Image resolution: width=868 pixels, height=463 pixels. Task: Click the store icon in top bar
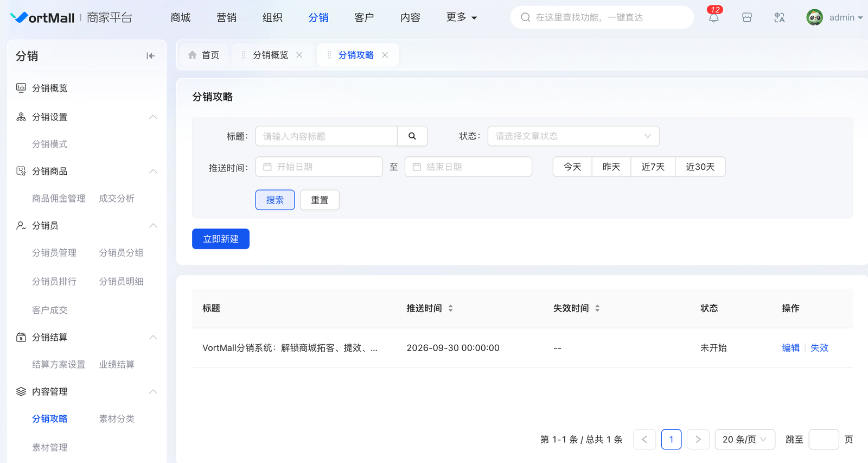click(746, 18)
